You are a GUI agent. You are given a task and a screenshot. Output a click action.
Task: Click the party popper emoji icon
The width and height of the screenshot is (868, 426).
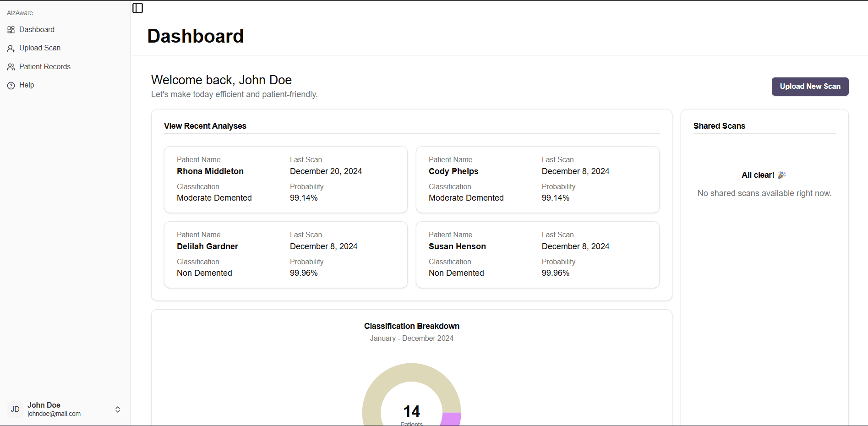(x=782, y=175)
